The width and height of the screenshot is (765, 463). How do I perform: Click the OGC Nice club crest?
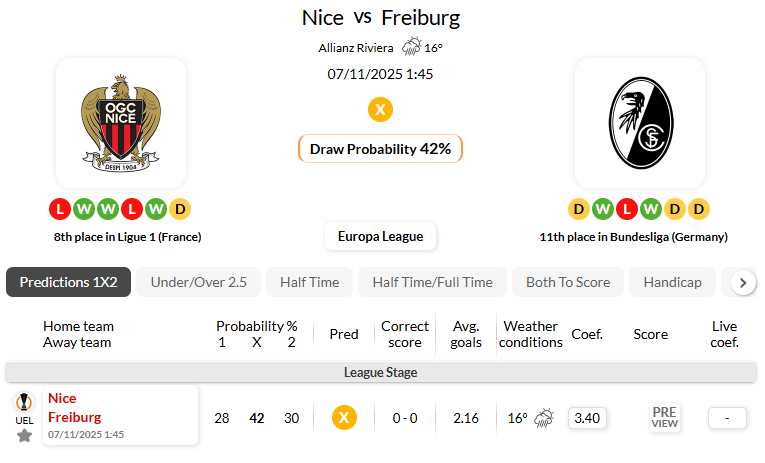[x=120, y=123]
